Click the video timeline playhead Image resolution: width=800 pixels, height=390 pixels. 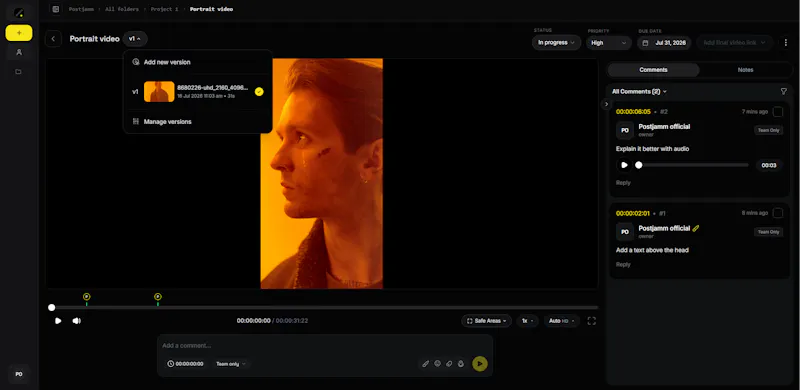(x=52, y=307)
